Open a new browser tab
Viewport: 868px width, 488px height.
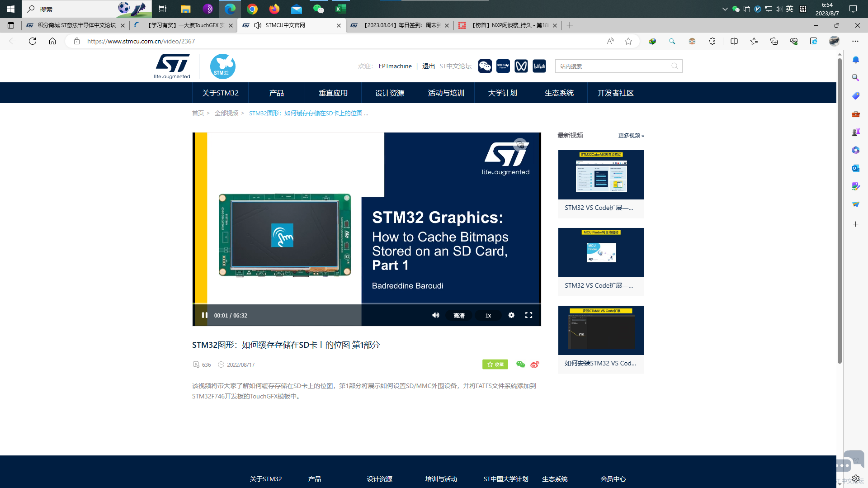570,25
